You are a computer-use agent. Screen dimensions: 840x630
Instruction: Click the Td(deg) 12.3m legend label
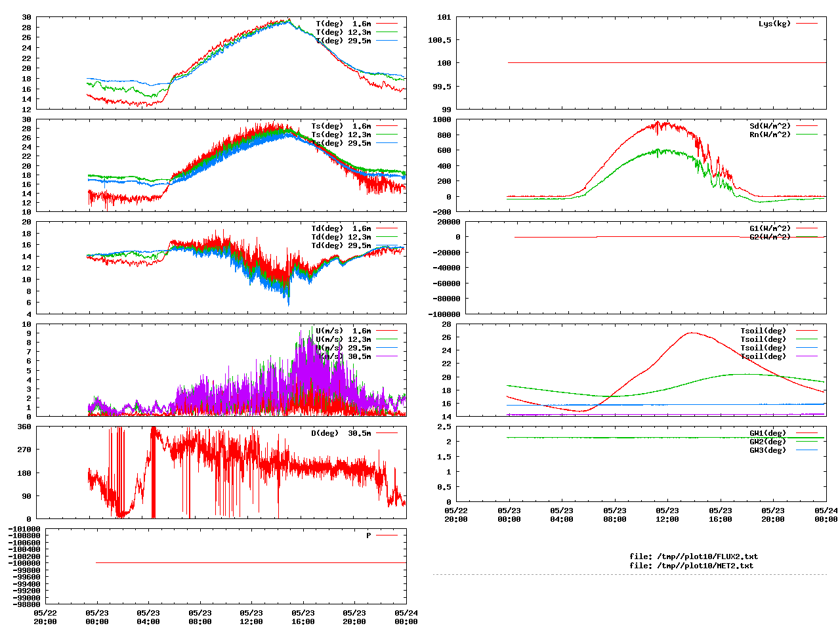pyautogui.click(x=341, y=237)
